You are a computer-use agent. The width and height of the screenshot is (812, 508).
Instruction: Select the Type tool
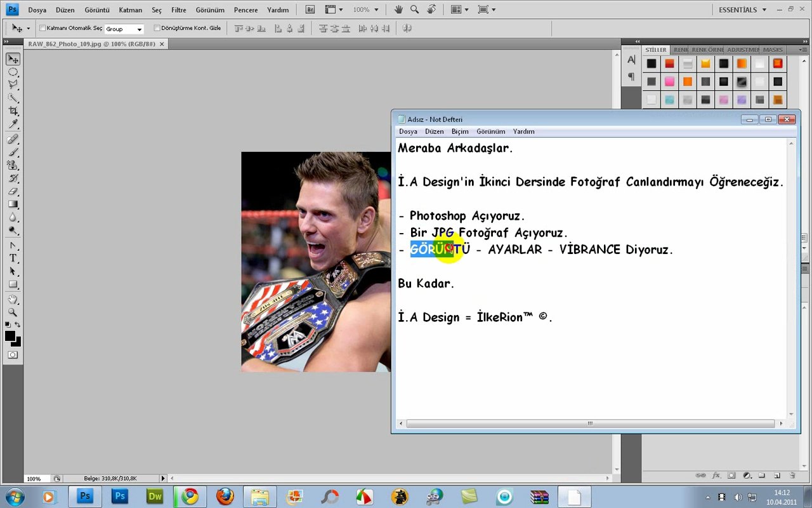tap(13, 258)
